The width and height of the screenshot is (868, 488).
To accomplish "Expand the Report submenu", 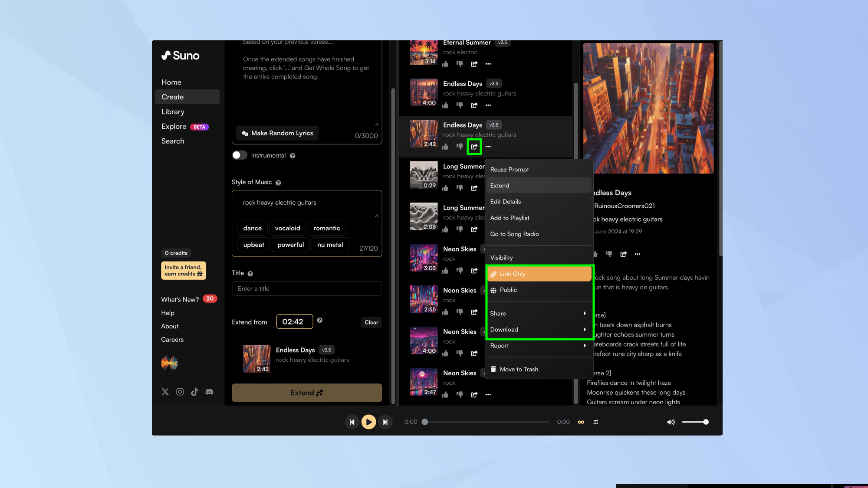I will (538, 346).
